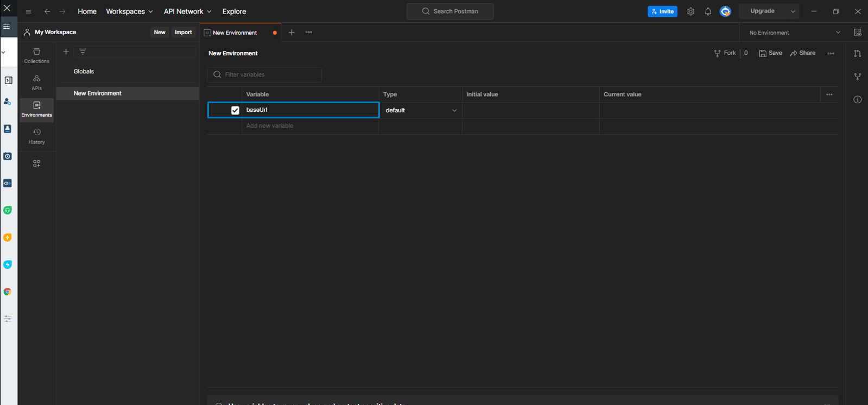Select New Environment in the sidebar list
Screen dimensions: 868x405
(x=128, y=93)
